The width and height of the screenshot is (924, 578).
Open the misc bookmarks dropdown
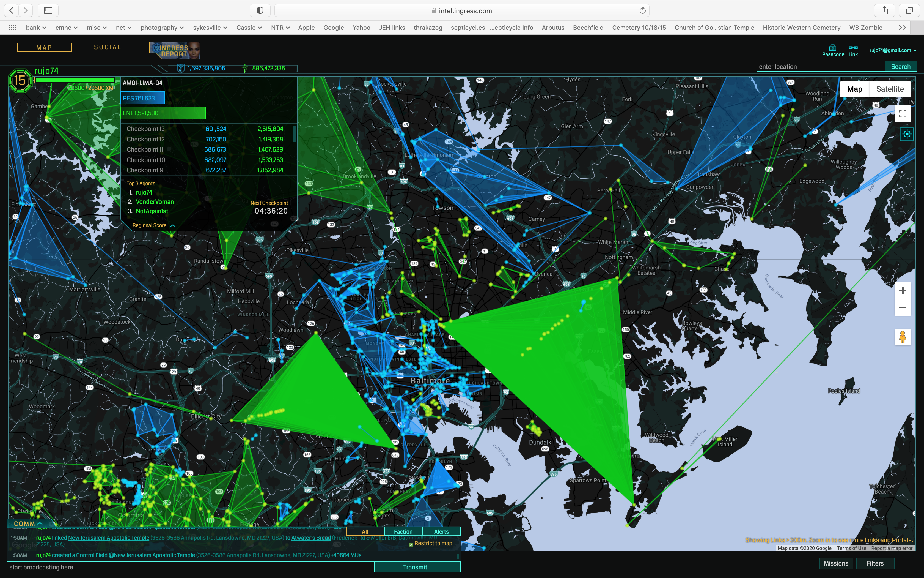click(x=97, y=28)
